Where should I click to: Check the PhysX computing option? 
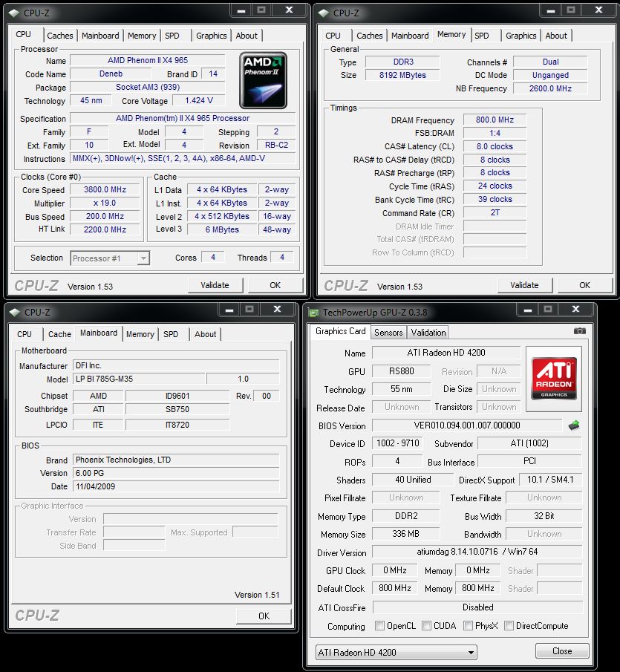(x=468, y=626)
